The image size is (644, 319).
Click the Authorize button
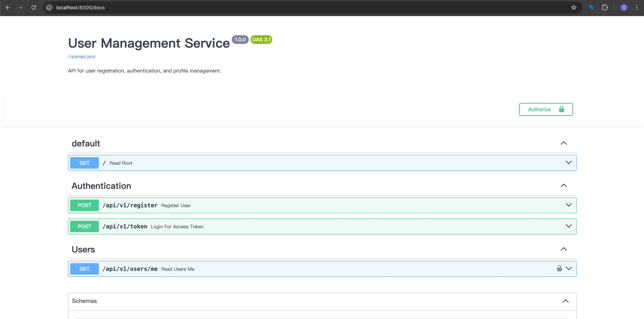tap(546, 109)
